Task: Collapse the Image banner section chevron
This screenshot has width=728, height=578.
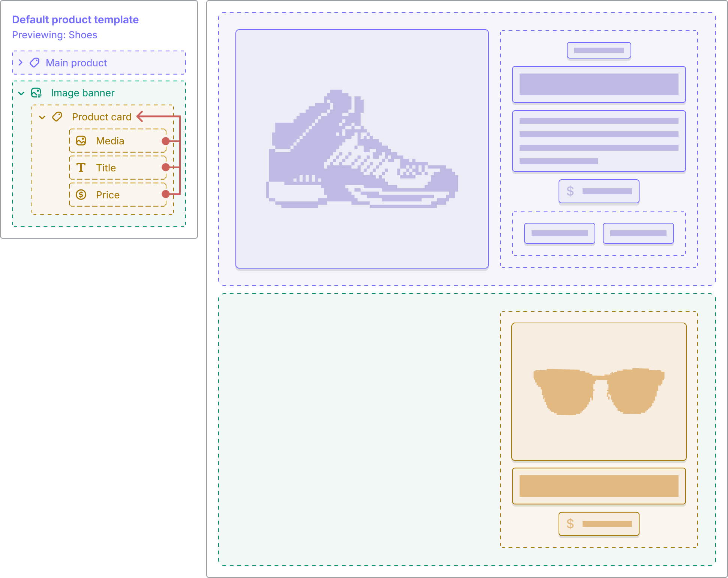Action: coord(21,93)
